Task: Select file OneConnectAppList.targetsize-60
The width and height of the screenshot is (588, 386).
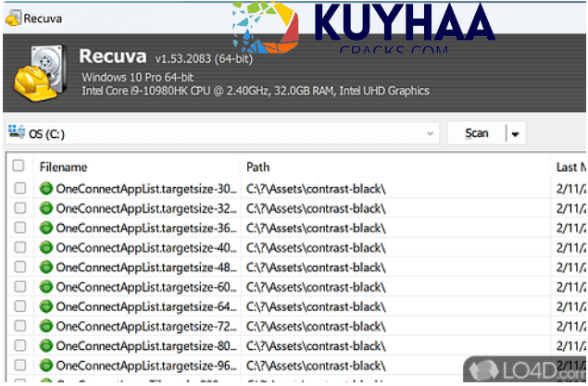Action: click(146, 287)
